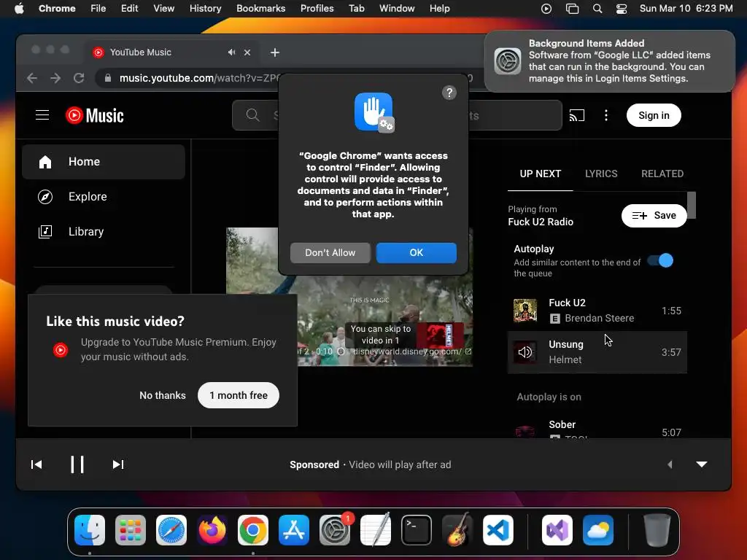Click the YouTube Music logo
This screenshot has width=747, height=560.
tap(94, 115)
